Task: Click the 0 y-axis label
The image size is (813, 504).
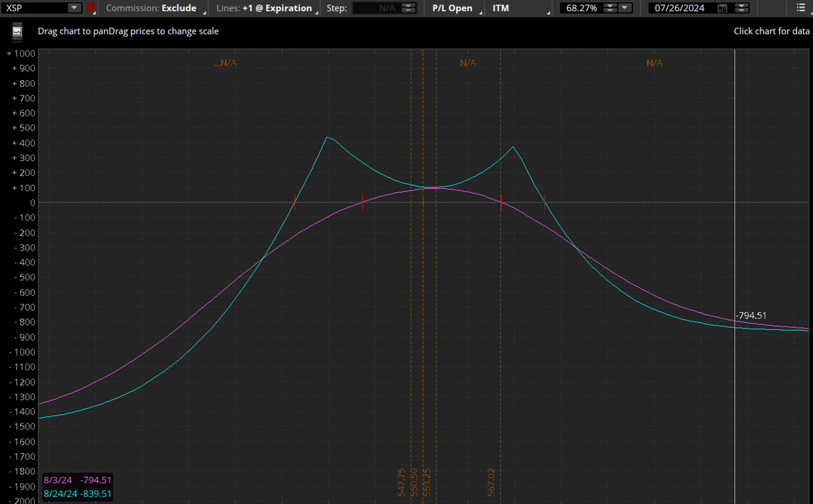Action: point(32,203)
